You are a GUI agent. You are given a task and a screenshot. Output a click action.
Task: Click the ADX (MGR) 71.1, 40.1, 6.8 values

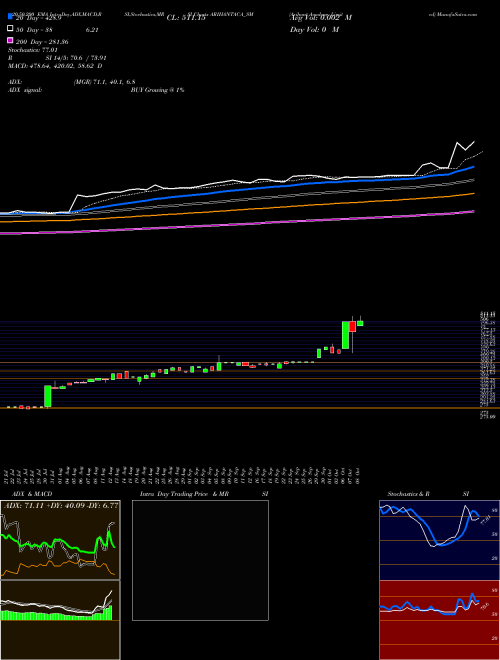[104, 82]
